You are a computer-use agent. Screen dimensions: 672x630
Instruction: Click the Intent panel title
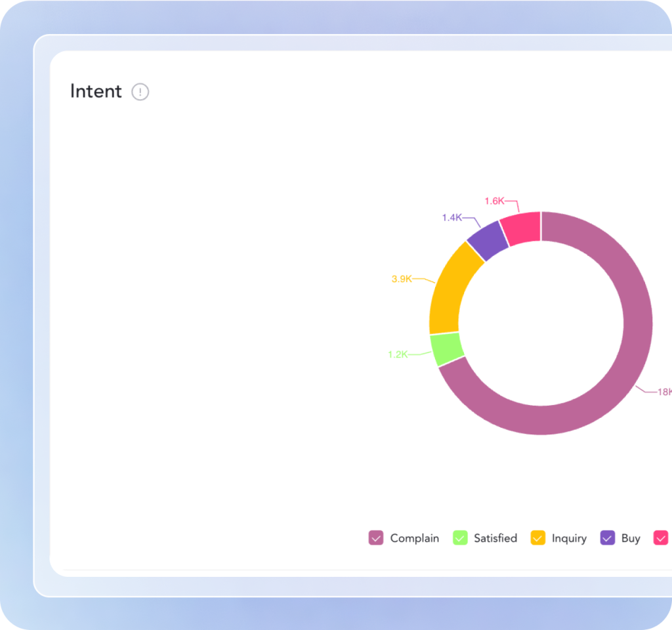[x=96, y=91]
